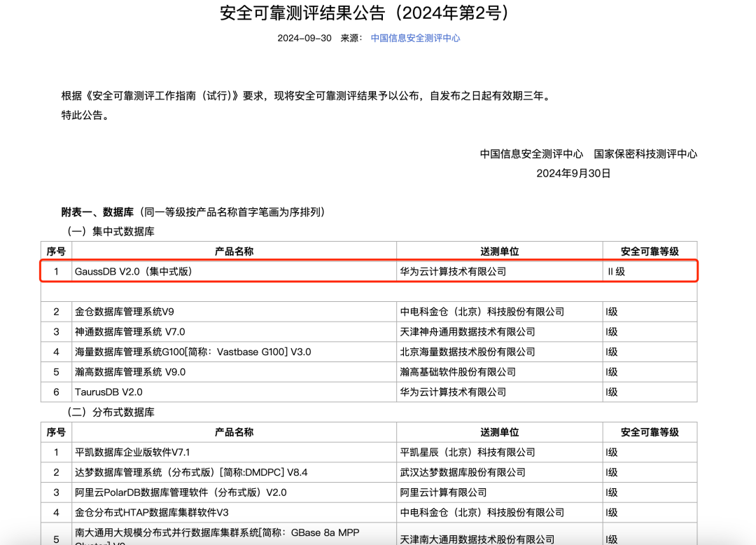Image resolution: width=756 pixels, height=545 pixels.
Task: Select the 平凯数据库企业版软件V7.1 cell
Action: coord(234,453)
